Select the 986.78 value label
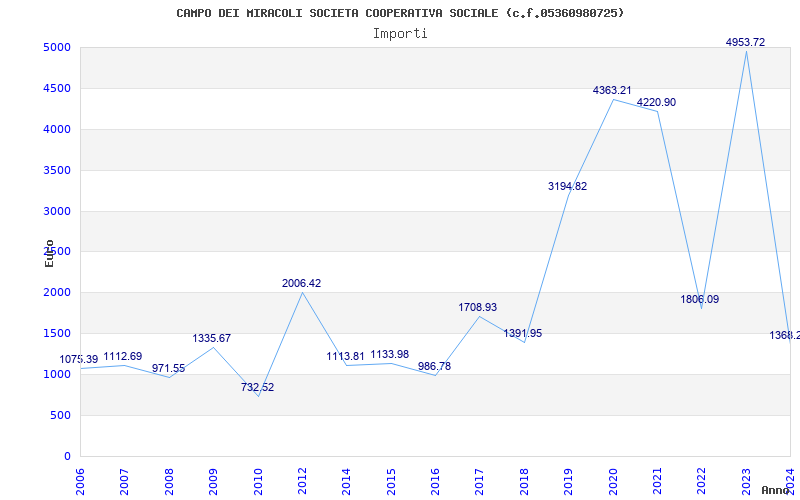The image size is (800, 500). tap(434, 366)
